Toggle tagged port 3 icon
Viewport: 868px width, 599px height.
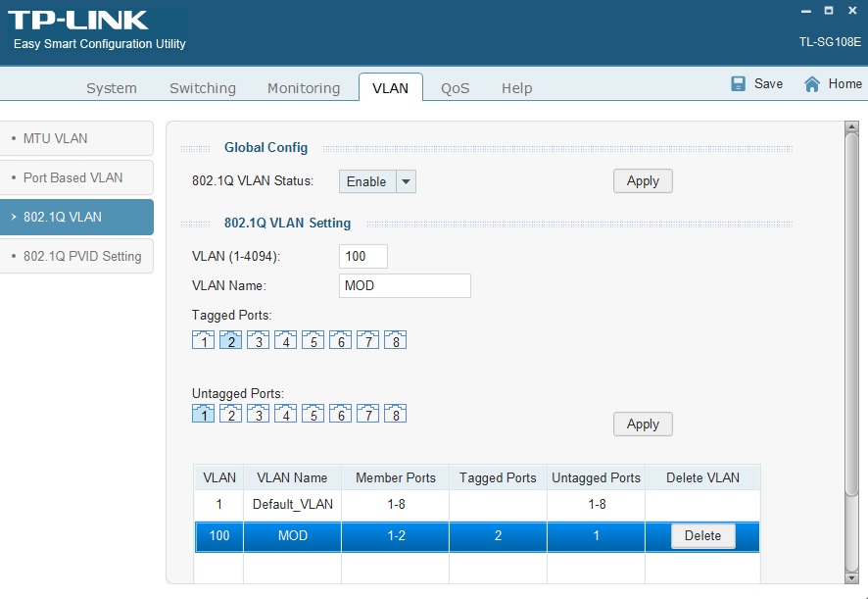pyautogui.click(x=258, y=339)
